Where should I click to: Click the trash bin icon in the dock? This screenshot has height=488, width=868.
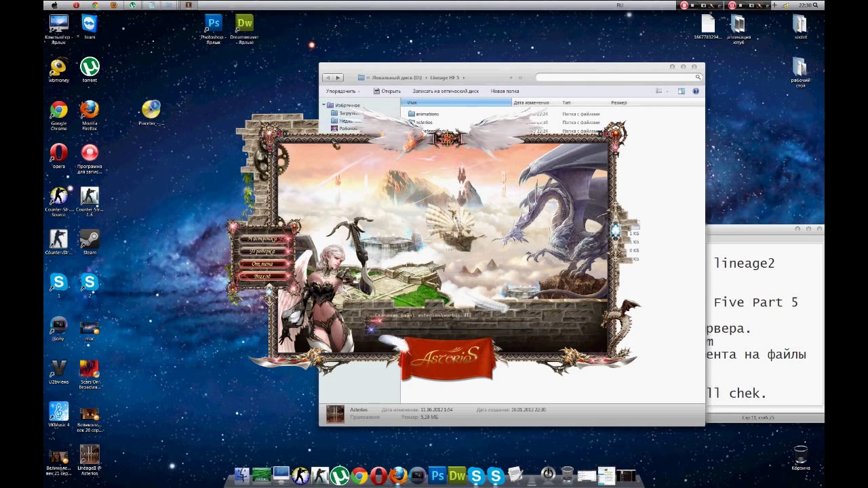(568, 475)
